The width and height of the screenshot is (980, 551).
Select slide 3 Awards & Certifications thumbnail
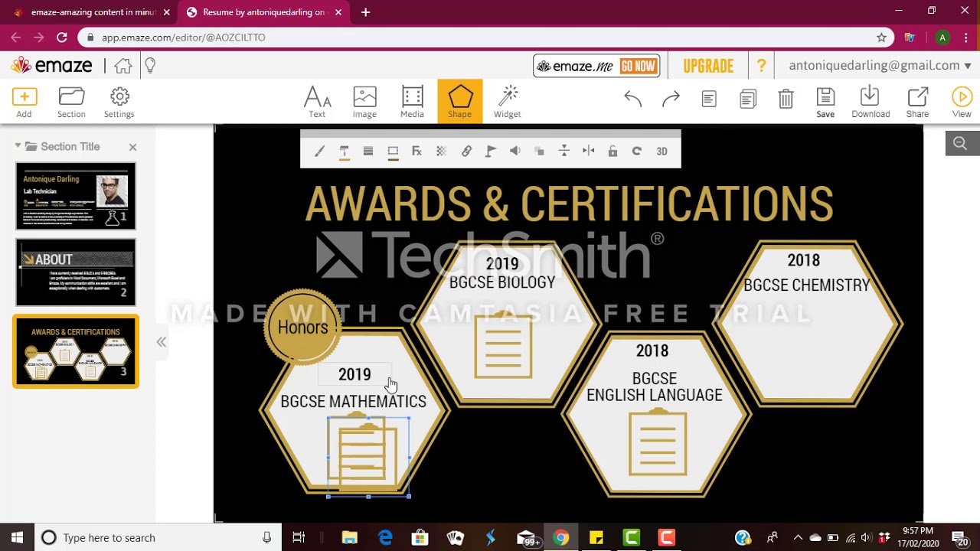[76, 351]
